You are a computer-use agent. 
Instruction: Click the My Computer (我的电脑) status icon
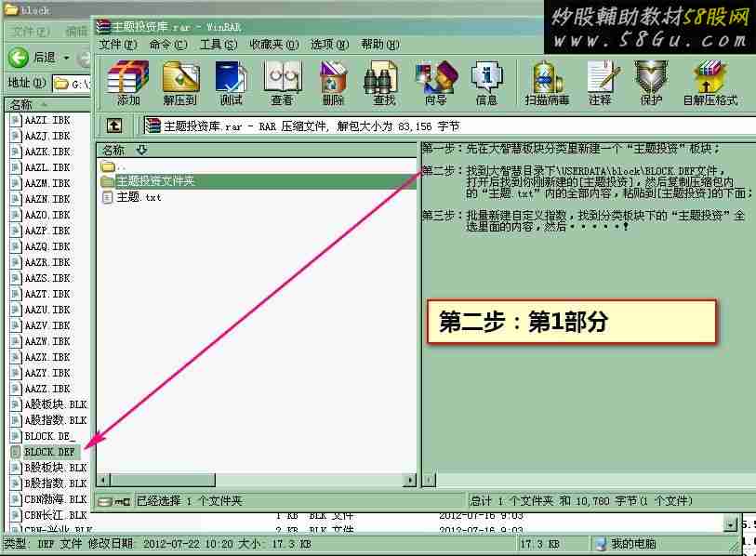click(601, 544)
